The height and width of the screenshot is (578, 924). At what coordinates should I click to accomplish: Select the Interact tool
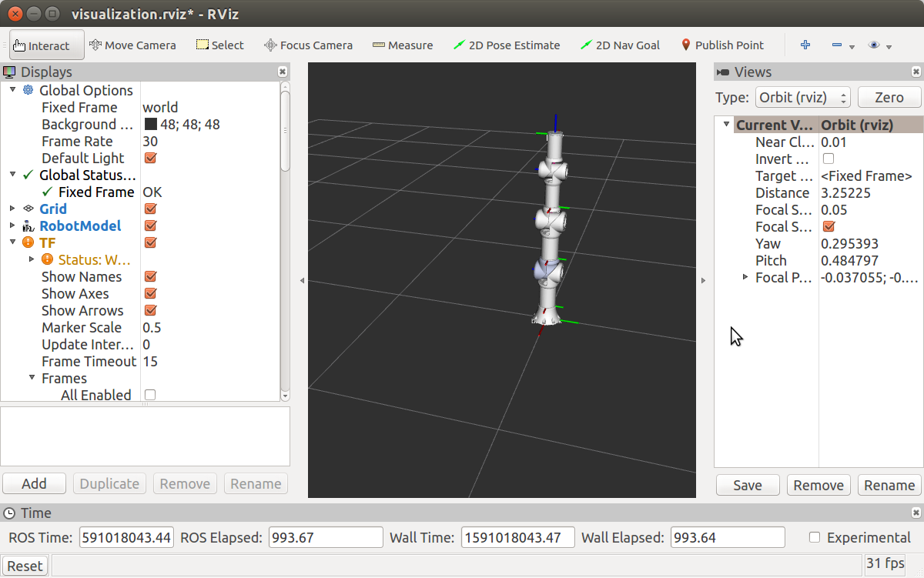pyautogui.click(x=46, y=45)
